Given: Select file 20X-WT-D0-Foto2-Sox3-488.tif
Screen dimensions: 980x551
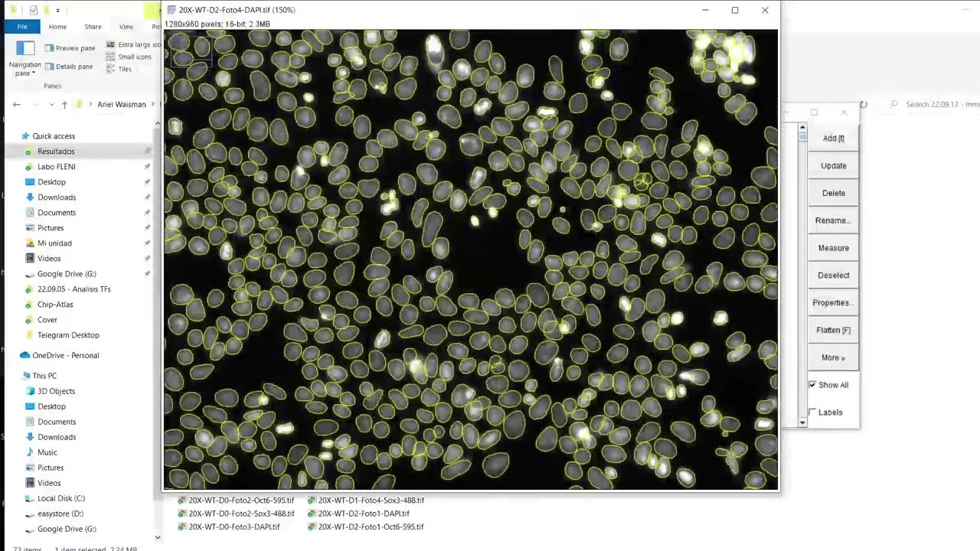Looking at the screenshot, I should pyautogui.click(x=236, y=514).
